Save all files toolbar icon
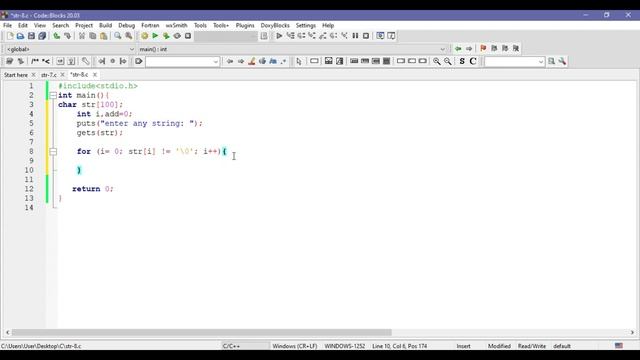Viewport: 640px width, 360px height. tap(42, 36)
